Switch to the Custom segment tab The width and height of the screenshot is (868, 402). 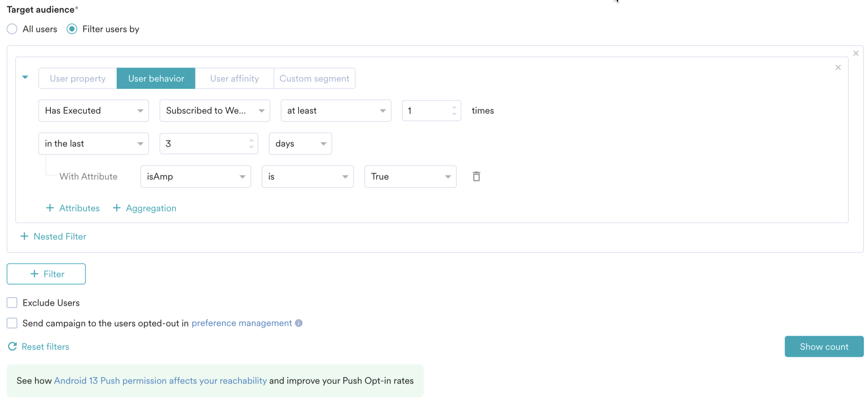(x=314, y=79)
